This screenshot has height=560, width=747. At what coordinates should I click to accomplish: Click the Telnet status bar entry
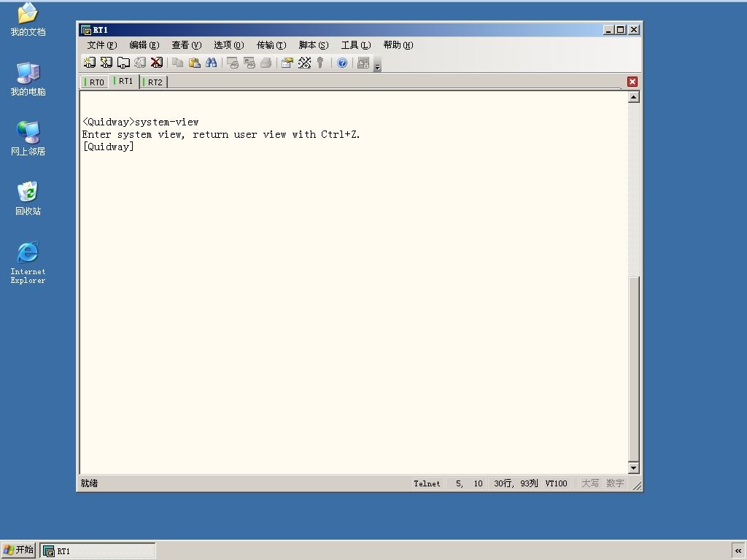[x=427, y=483]
